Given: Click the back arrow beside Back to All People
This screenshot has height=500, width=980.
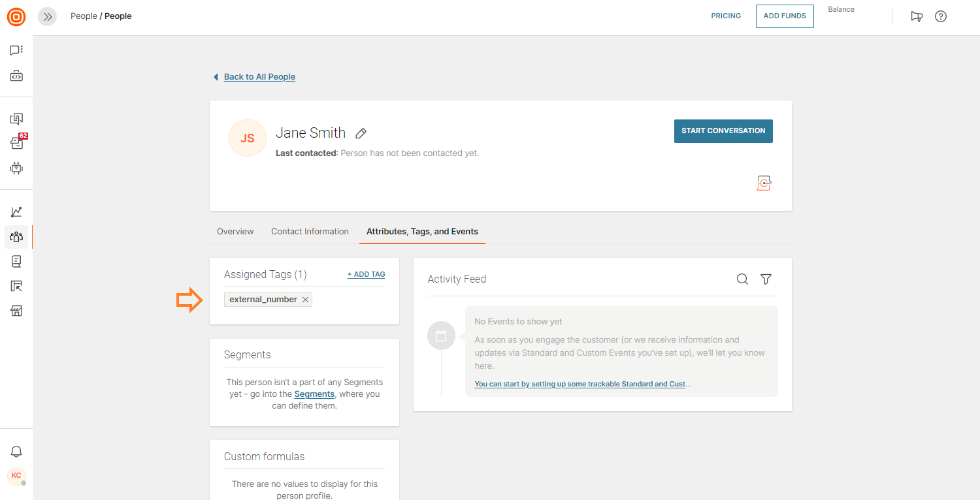Looking at the screenshot, I should (216, 77).
